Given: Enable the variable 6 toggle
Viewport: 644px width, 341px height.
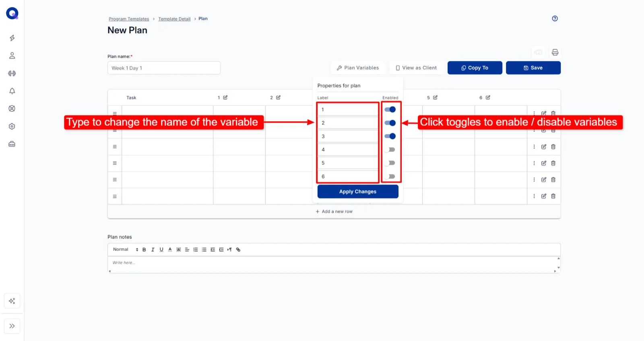Looking at the screenshot, I should (390, 176).
